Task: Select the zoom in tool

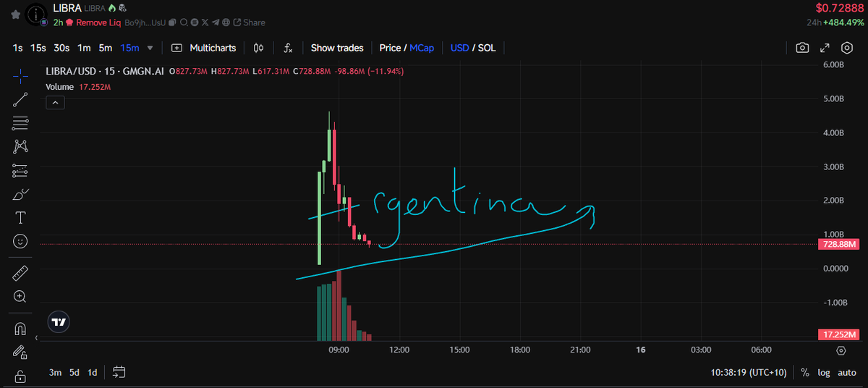Action: 20,297
